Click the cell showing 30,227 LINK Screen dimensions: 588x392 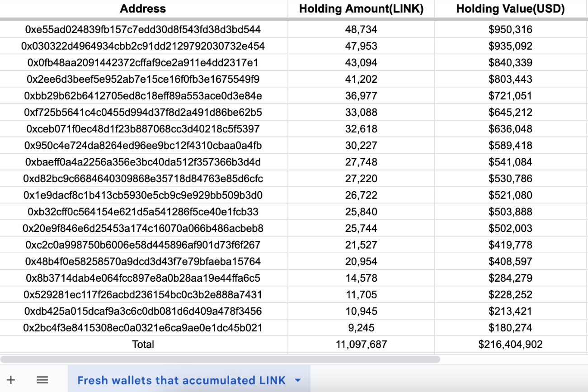[361, 146]
